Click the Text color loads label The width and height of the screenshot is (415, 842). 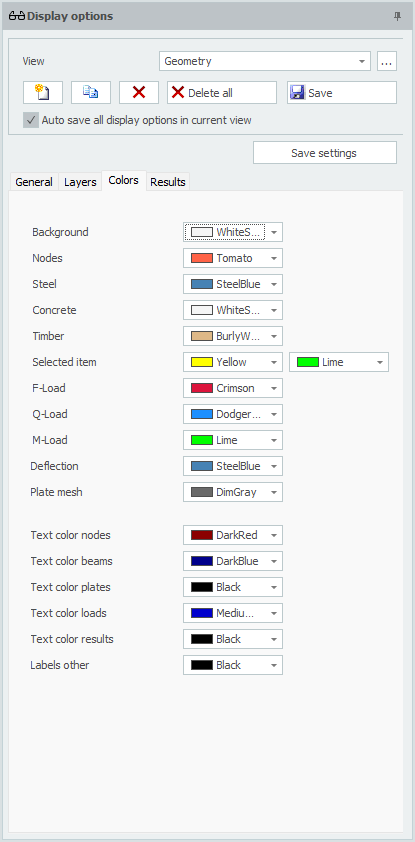[x=68, y=613]
